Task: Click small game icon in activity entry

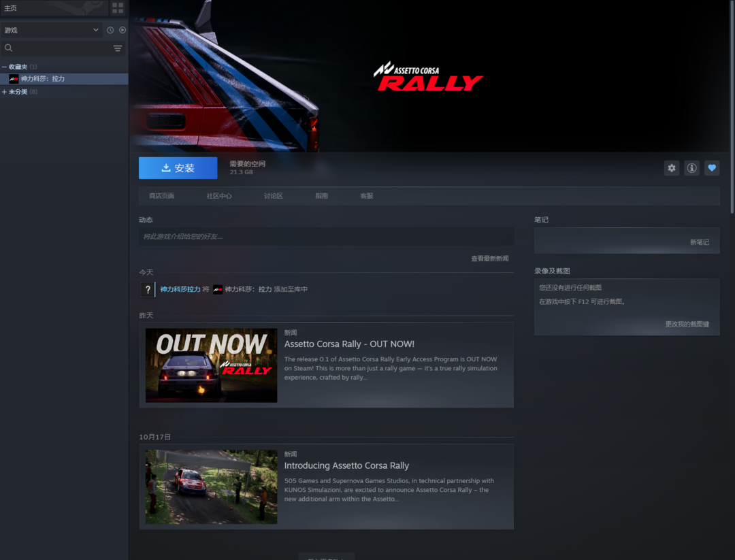Action: click(x=218, y=290)
